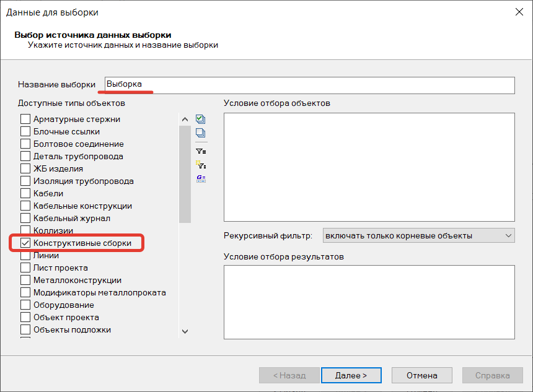Click into the Название выборки text field
This screenshot has width=533, height=392.
coord(310,85)
